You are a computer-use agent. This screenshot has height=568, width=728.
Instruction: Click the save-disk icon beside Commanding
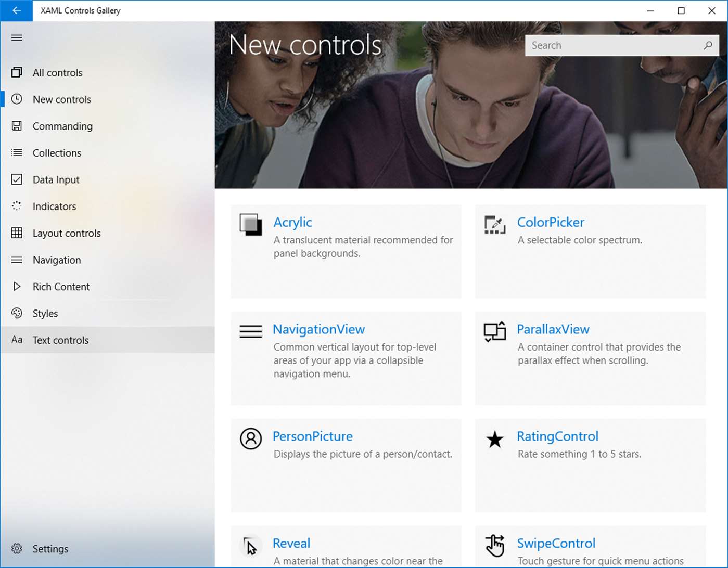tap(17, 126)
